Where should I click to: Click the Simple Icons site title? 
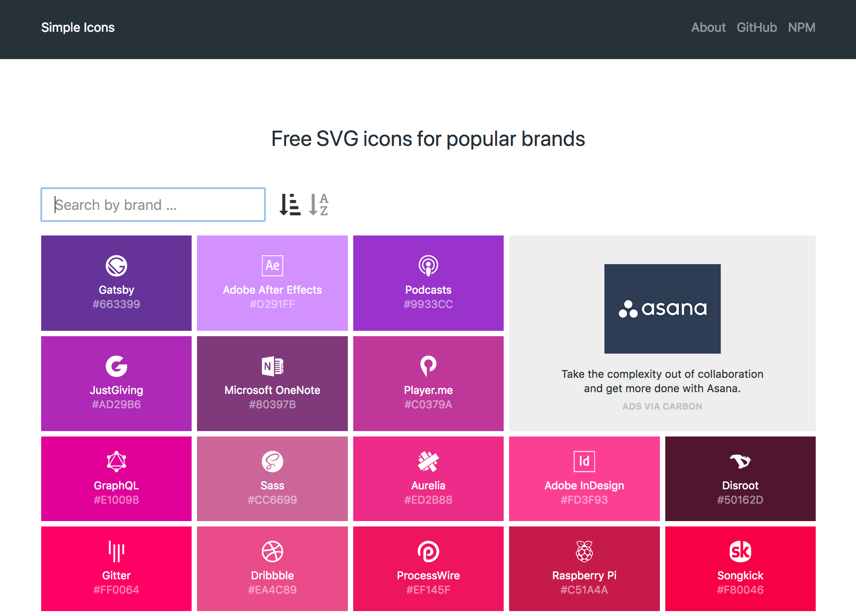(78, 27)
